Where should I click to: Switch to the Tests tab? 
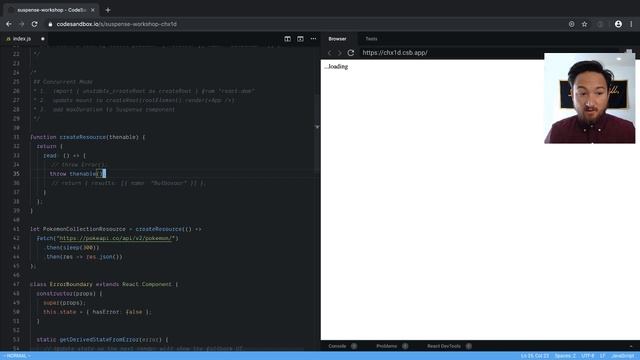click(x=371, y=39)
